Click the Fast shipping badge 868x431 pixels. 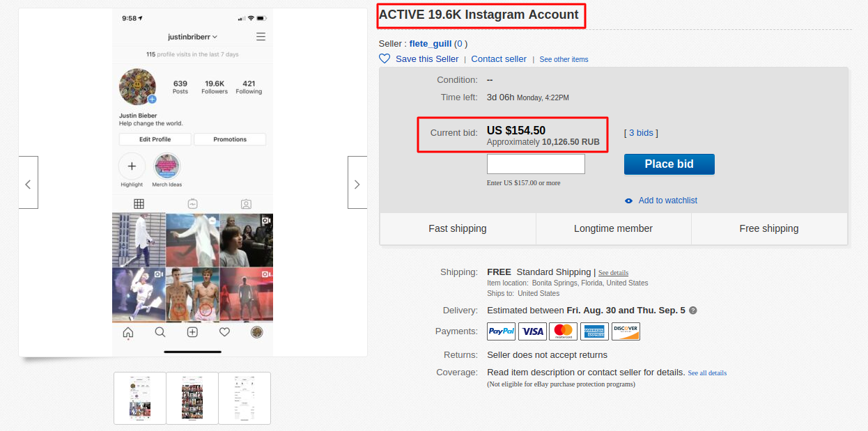pyautogui.click(x=458, y=228)
